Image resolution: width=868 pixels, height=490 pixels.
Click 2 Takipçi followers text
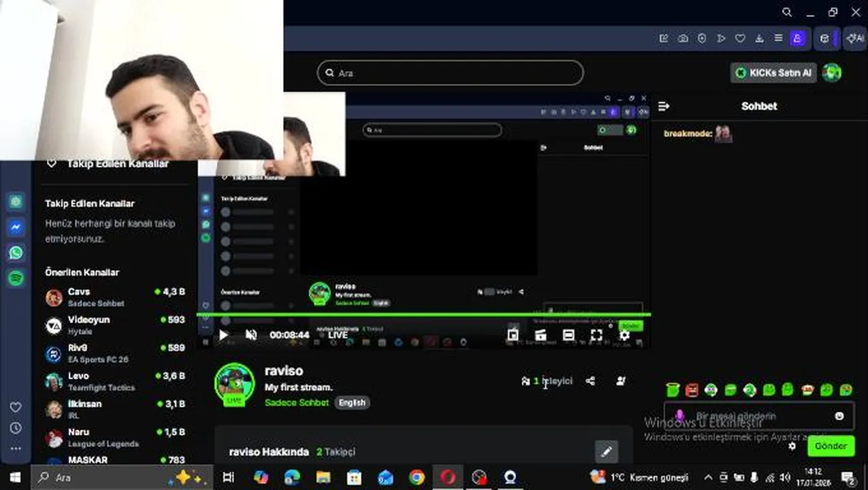pyautogui.click(x=336, y=452)
